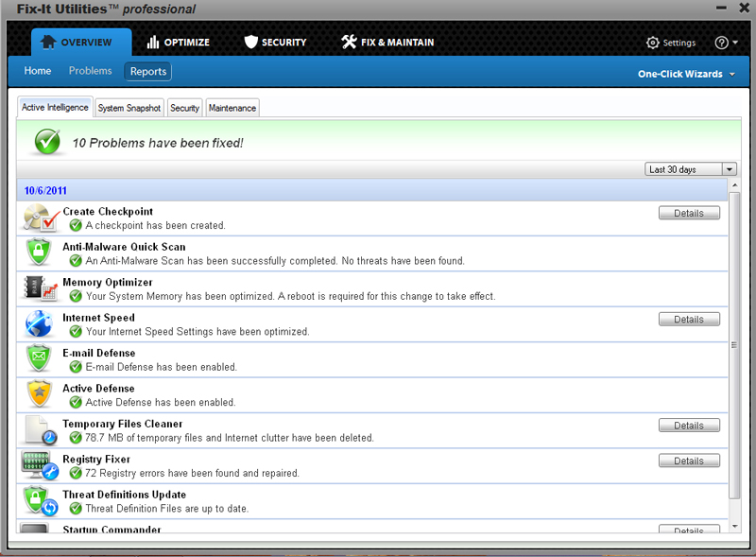Expand the One-Click Wizards menu
The image size is (756, 557).
pyautogui.click(x=685, y=74)
